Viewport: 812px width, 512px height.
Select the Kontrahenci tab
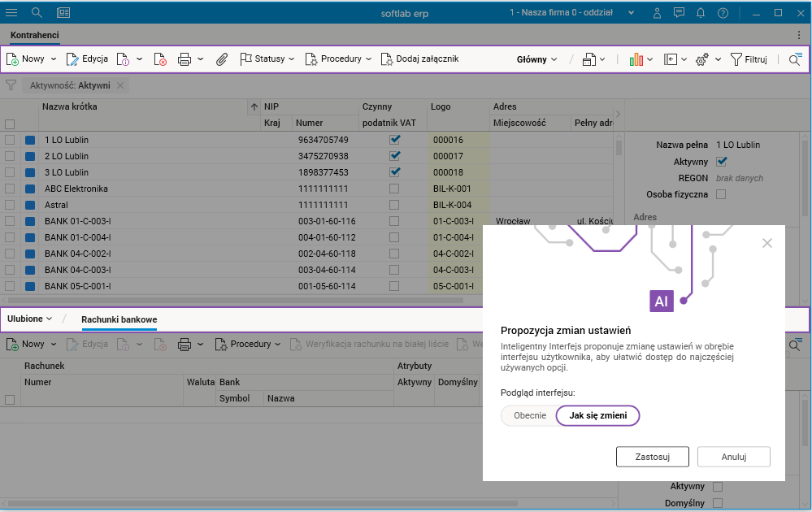34,36
